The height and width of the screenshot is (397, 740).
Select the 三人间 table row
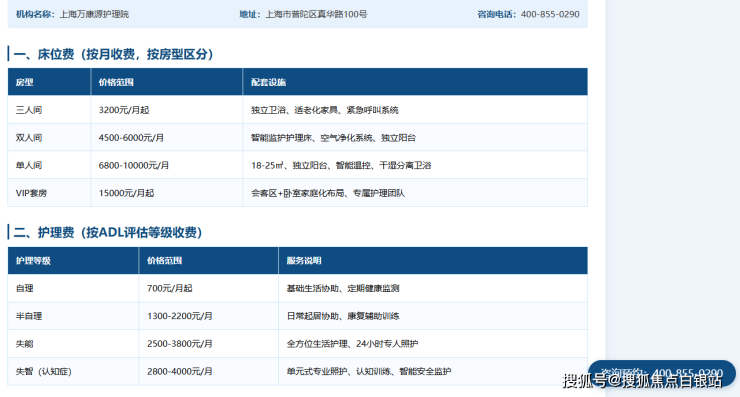(x=297, y=110)
